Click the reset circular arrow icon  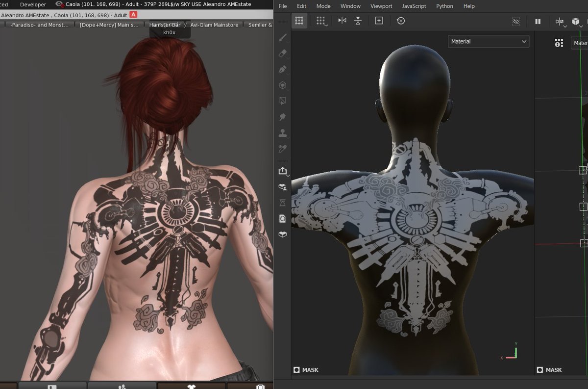(x=401, y=21)
